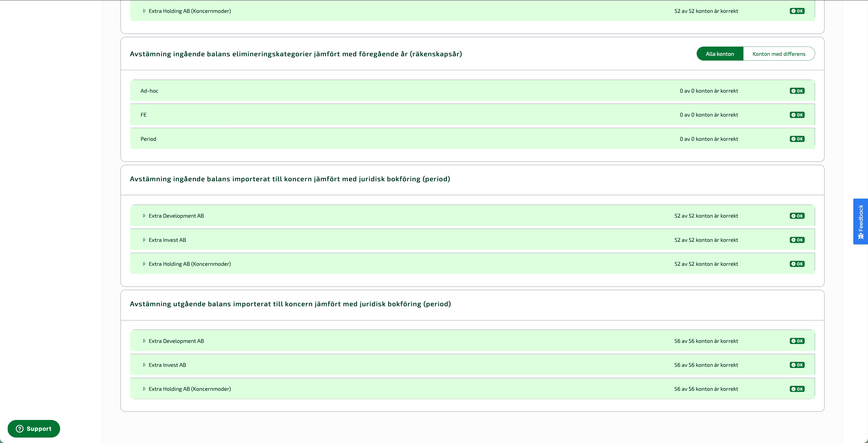The image size is (868, 443).
Task: Click OK badge of Extra Holding AB row above elimineringskategorier section
Action: (797, 11)
